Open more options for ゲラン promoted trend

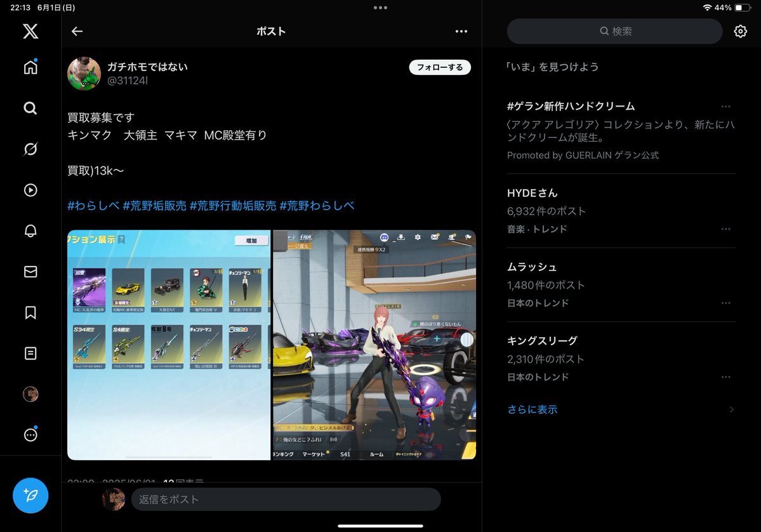click(x=726, y=106)
